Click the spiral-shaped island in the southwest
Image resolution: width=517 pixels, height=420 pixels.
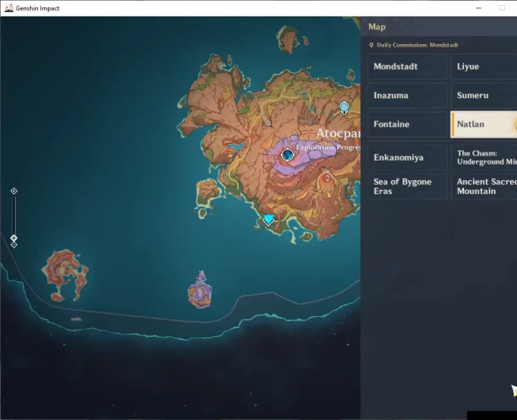[64, 276]
